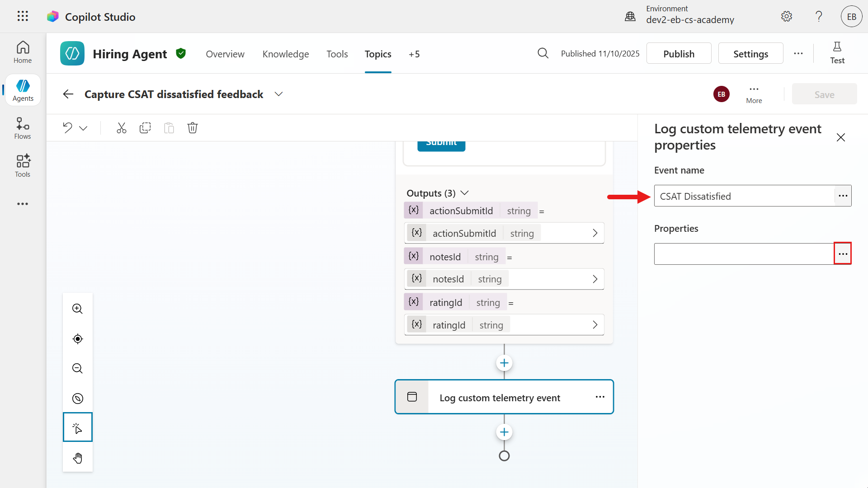Open the More menu beside Save
Image resolution: width=868 pixels, height=488 pixels.
tap(754, 94)
